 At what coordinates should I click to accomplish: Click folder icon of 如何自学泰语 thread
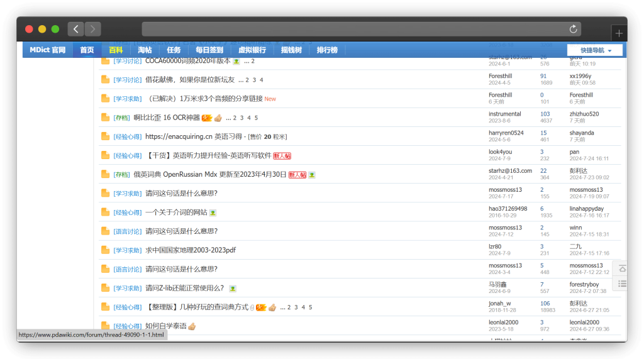coord(105,325)
